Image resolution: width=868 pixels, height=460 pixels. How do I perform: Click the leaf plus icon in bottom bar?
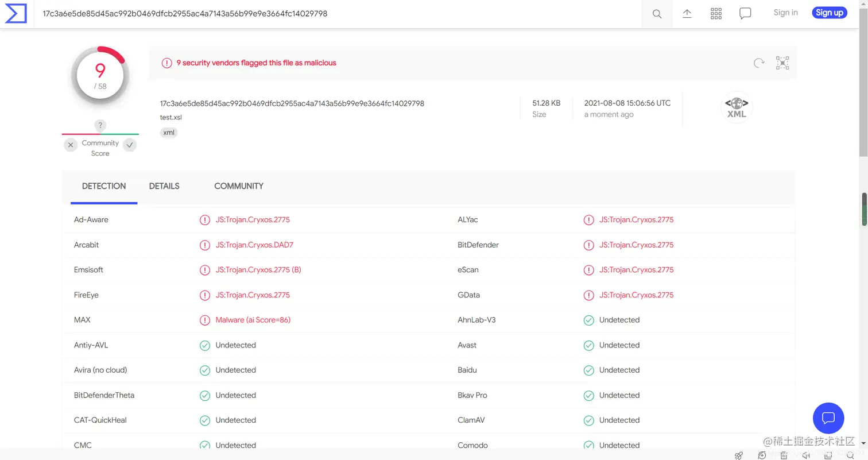coord(762,455)
